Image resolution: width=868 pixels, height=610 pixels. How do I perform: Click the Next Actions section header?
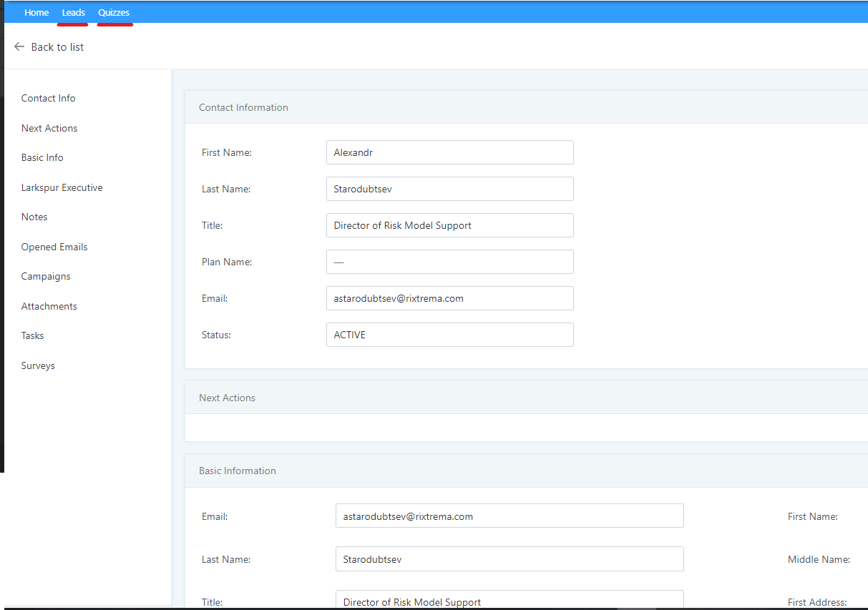coord(227,398)
